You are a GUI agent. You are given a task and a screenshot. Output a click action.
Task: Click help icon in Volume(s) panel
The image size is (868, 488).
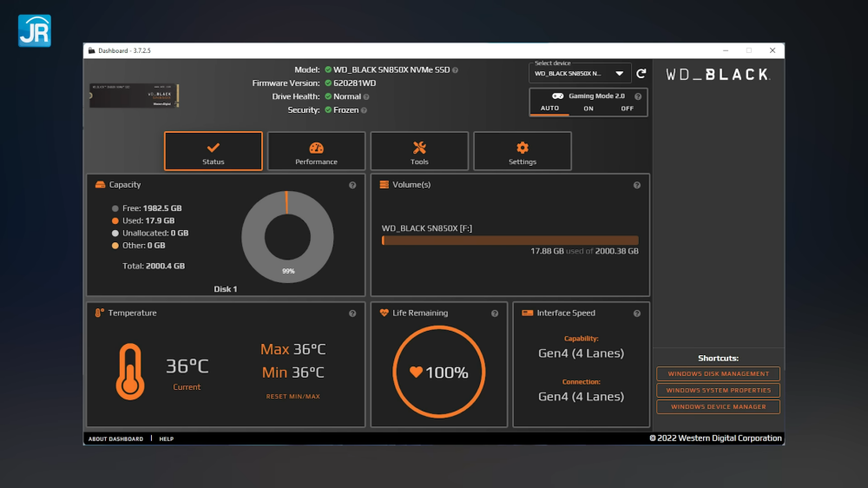637,185
